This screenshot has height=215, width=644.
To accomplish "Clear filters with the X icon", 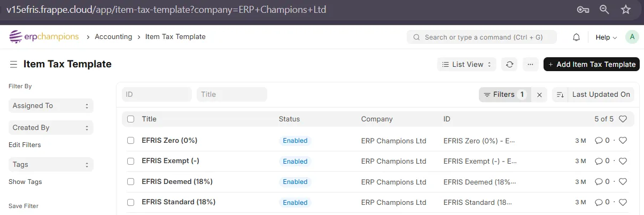I will tap(539, 95).
